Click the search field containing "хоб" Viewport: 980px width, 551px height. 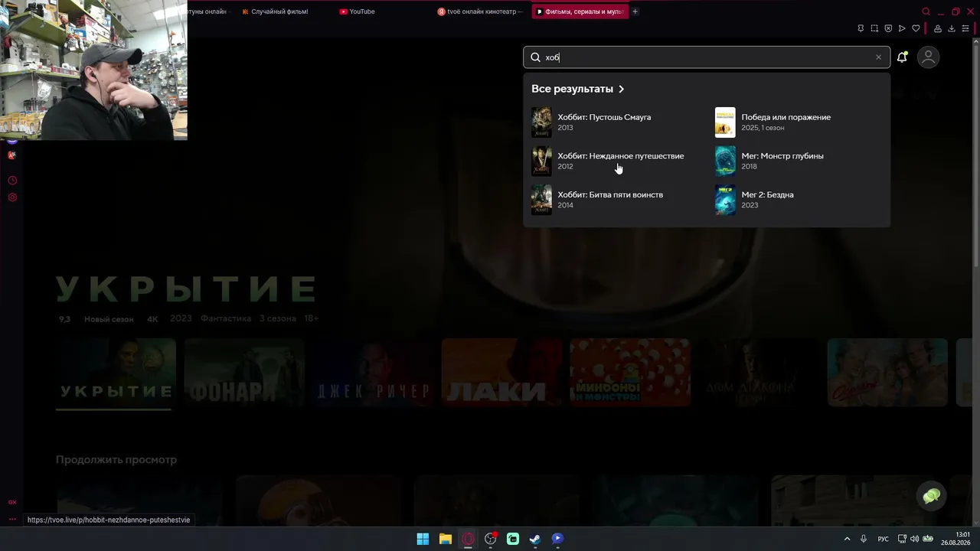(707, 57)
